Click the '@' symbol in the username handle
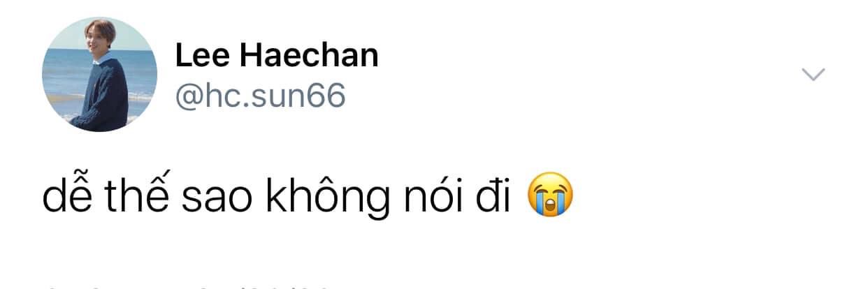The width and height of the screenshot is (868, 289). (x=188, y=98)
